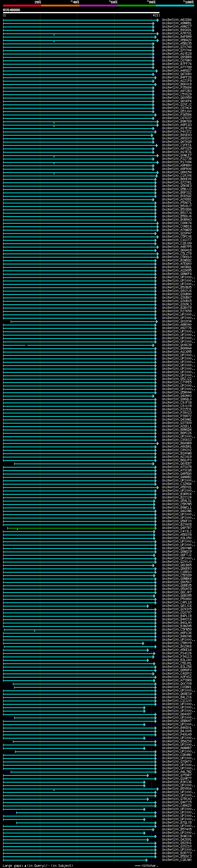Select the UniRef100_Q8IJC6 label
The image size is (197, 868).
coord(176,606)
